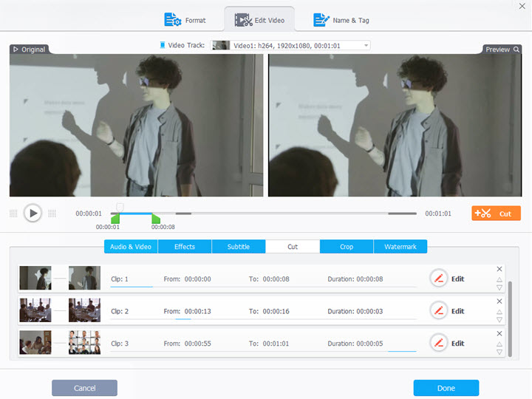
Task: Select the Cut tab
Action: [293, 247]
